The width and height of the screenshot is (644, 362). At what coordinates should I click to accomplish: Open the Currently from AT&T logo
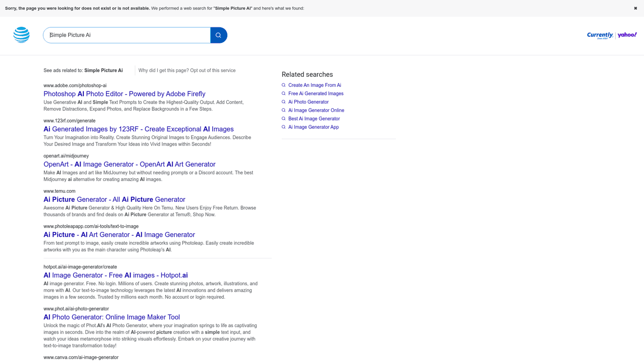tap(600, 35)
